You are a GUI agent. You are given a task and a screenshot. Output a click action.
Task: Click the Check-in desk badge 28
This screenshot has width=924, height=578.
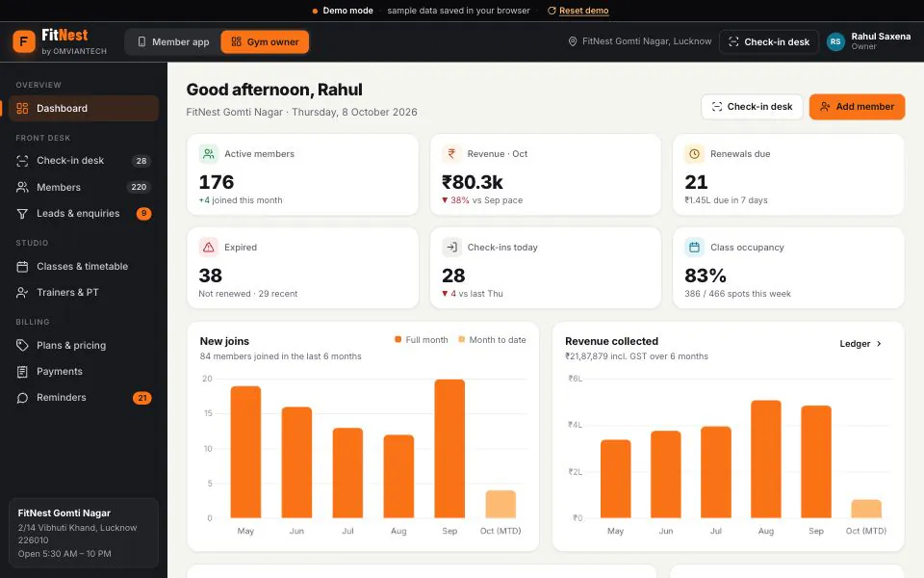point(141,161)
